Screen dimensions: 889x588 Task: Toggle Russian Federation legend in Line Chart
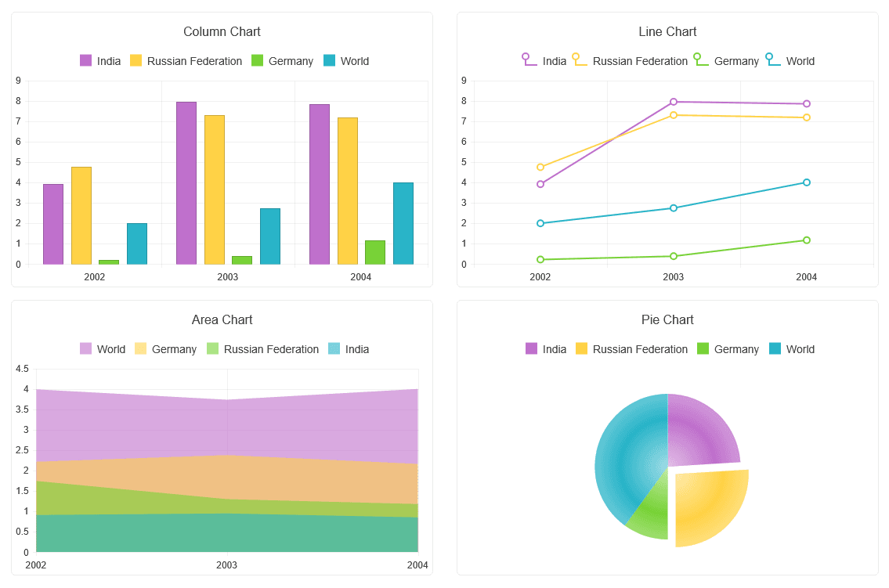pos(630,60)
